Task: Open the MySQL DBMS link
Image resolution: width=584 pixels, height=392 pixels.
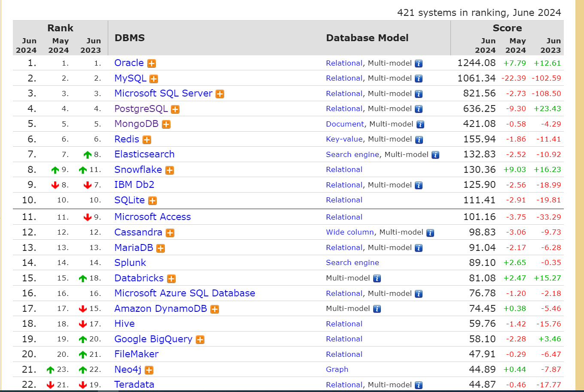Action: 130,78
